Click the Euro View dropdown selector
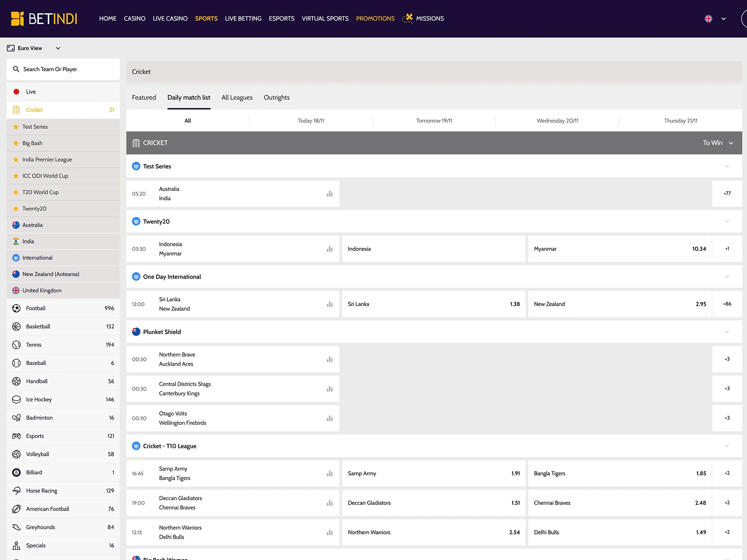 click(33, 48)
